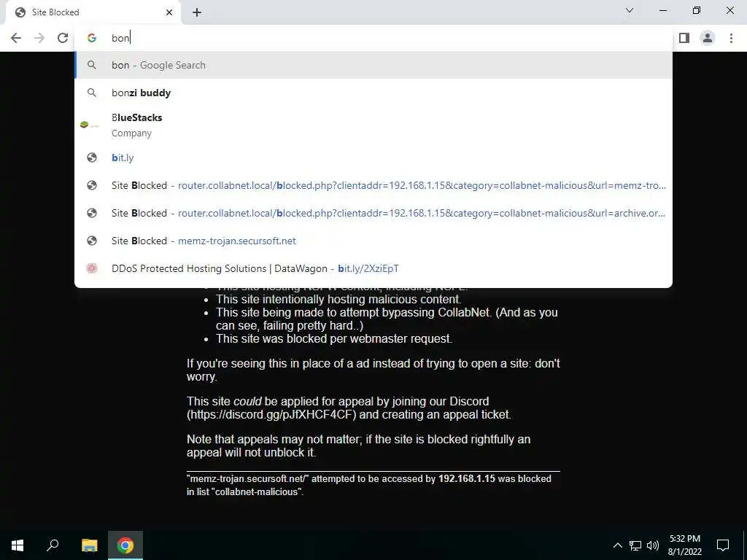Open Site Blocked suggestion with url=archive.or

tap(373, 213)
